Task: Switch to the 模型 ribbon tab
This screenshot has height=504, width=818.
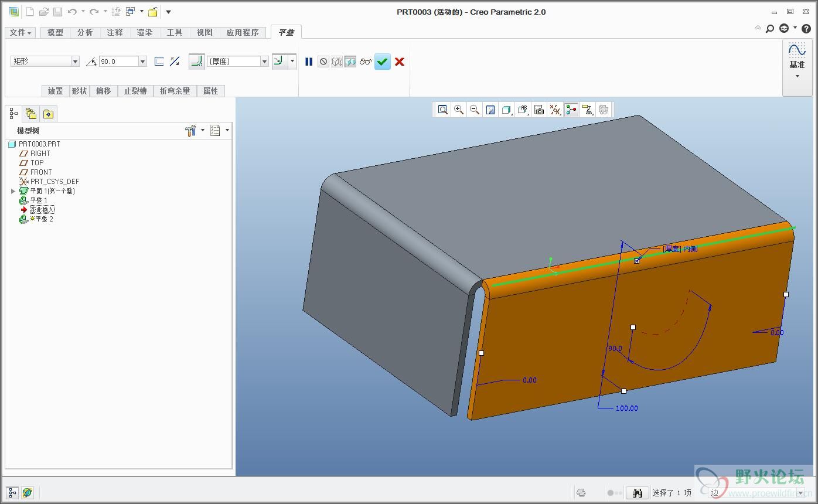Action: click(55, 32)
